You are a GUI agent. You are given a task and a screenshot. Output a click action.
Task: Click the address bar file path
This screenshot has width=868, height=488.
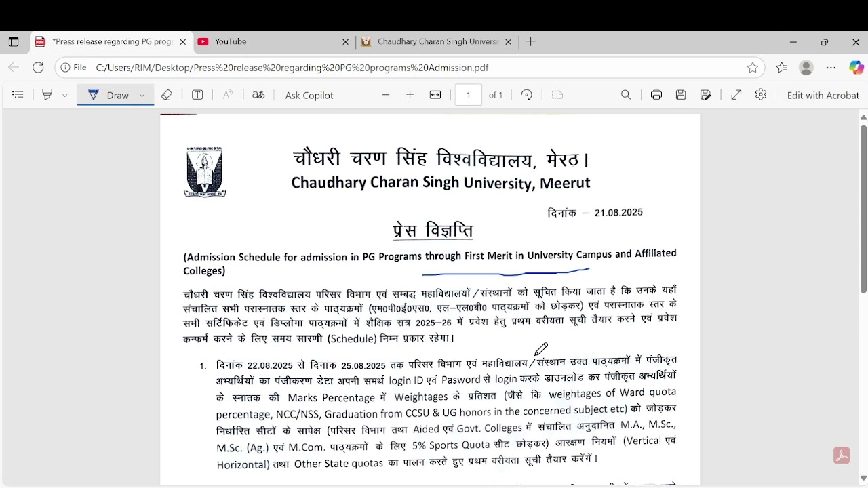pyautogui.click(x=292, y=68)
